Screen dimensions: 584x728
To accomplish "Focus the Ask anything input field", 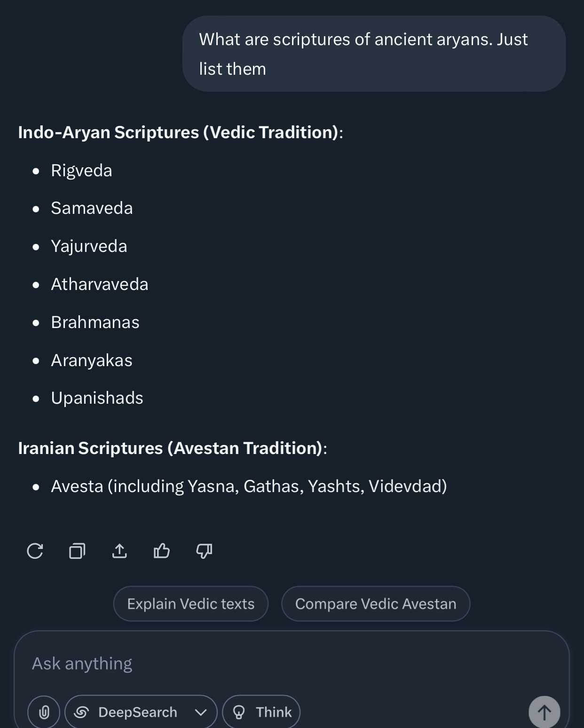I will [x=292, y=663].
